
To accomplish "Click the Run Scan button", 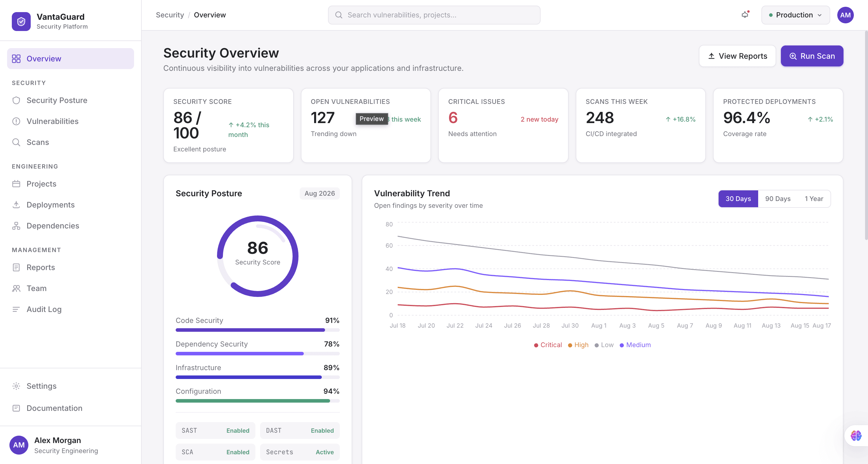I will click(812, 56).
